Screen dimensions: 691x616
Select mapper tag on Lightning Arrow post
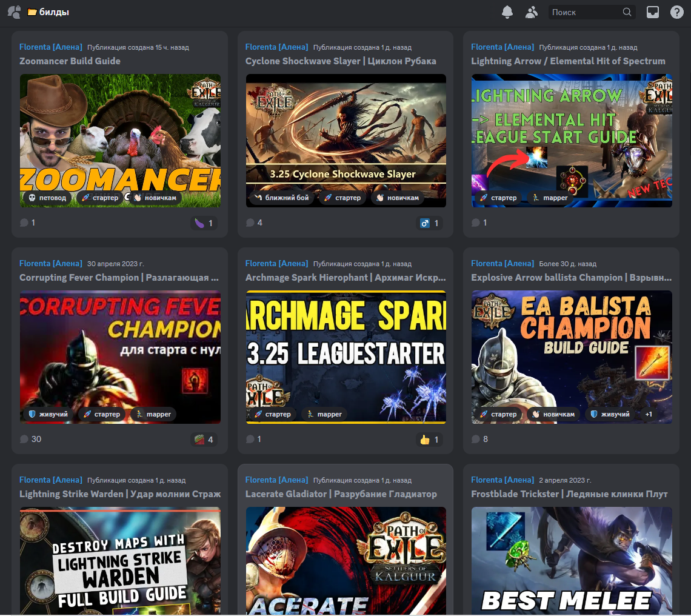coord(550,198)
